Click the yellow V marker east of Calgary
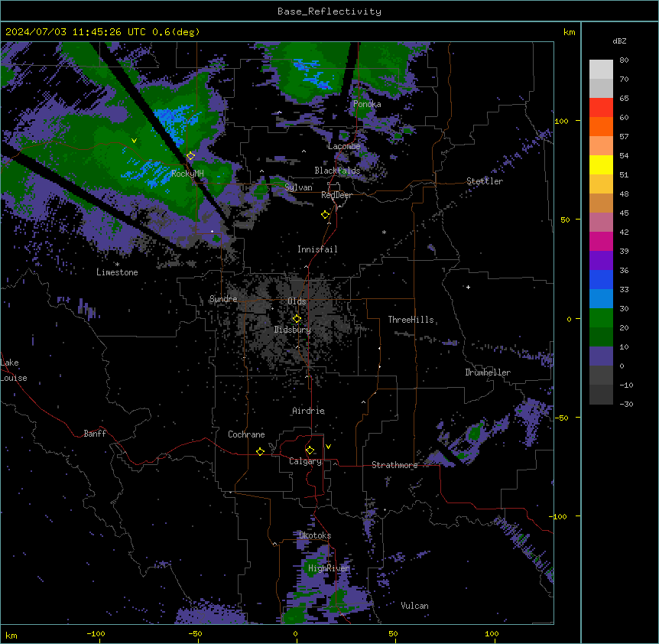 click(x=328, y=447)
